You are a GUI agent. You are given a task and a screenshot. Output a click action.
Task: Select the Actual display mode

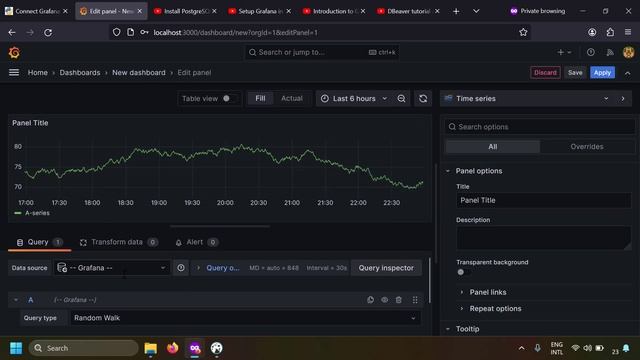292,98
